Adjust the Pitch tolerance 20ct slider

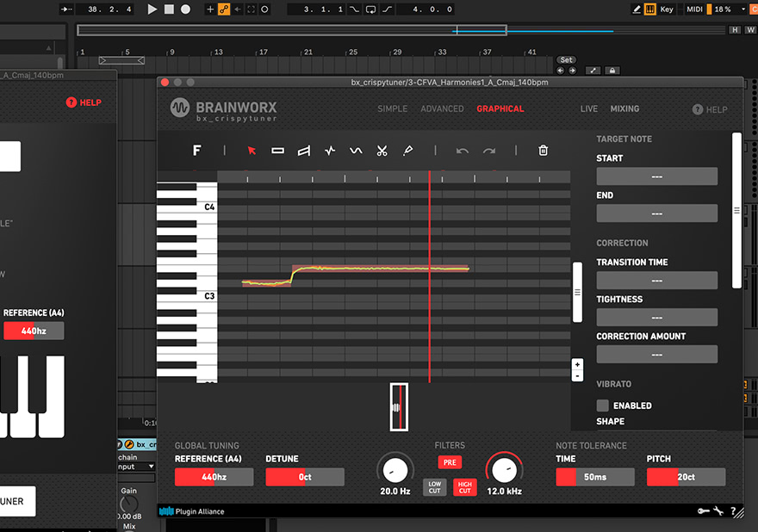[686, 477]
